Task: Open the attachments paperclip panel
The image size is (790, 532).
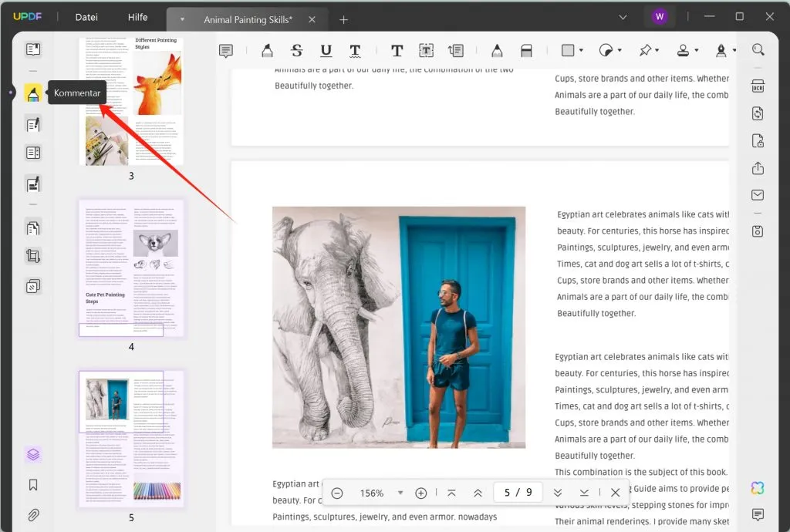Action: (32, 514)
